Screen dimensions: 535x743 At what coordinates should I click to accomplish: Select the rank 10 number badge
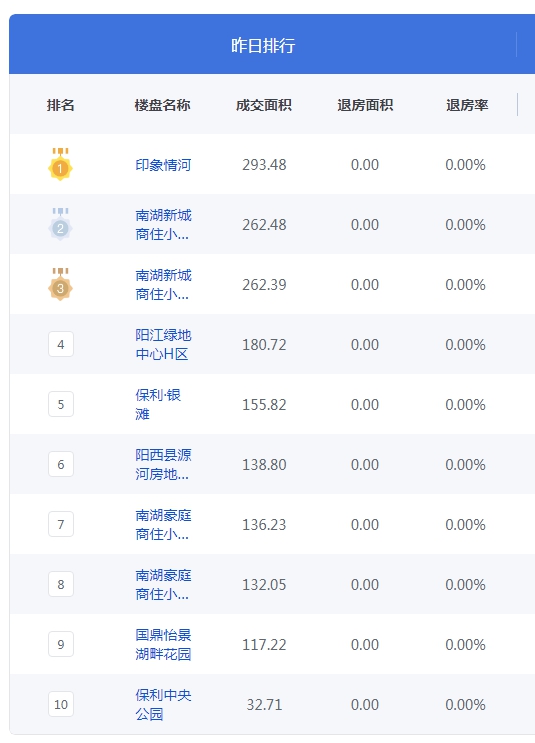61,704
